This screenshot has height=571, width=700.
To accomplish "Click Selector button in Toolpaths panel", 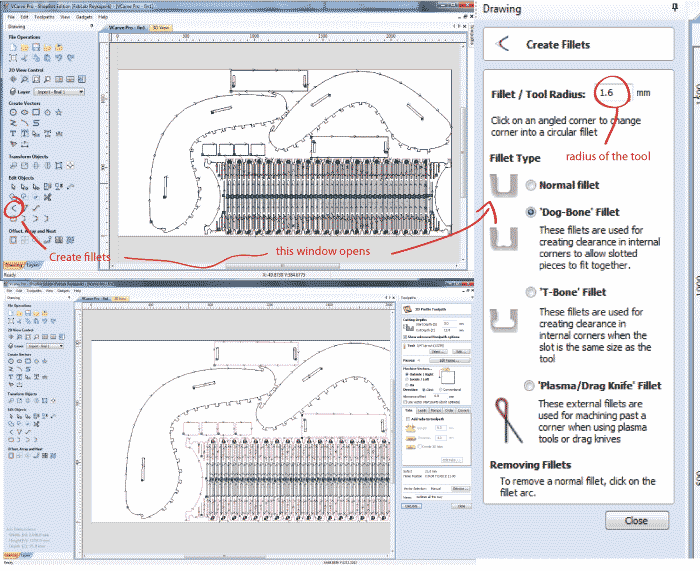I will pyautogui.click(x=460, y=489).
